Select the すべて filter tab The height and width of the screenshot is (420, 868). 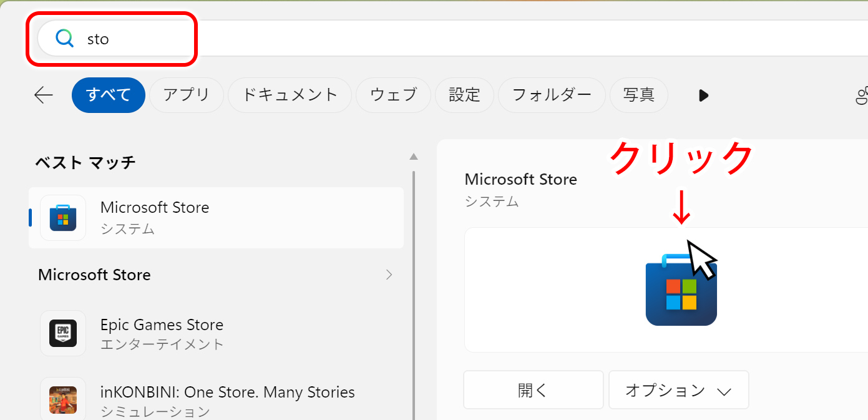[109, 95]
